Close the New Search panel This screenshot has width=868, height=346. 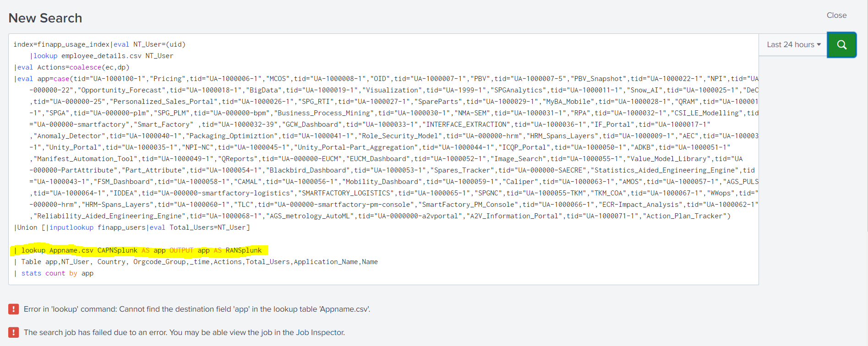coord(836,16)
